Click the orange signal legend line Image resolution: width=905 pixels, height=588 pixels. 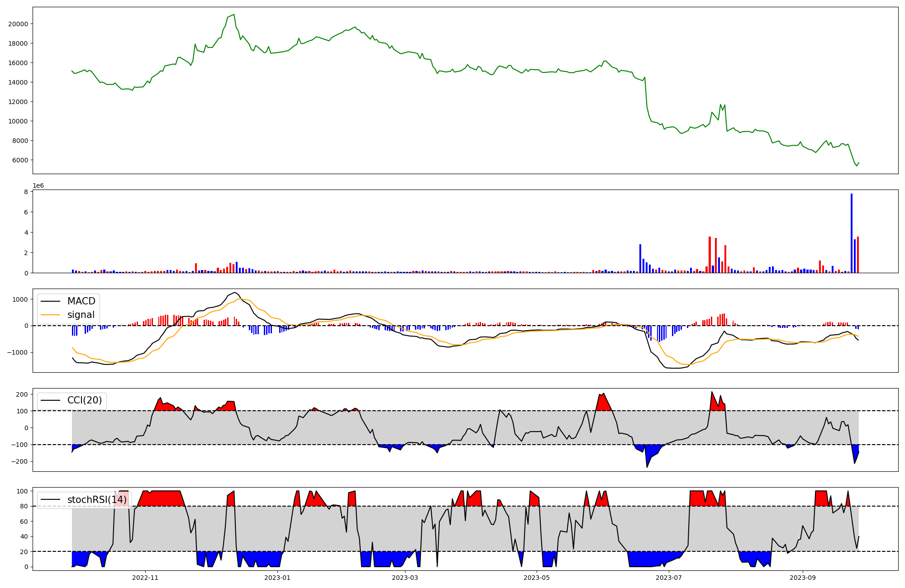[x=51, y=315]
